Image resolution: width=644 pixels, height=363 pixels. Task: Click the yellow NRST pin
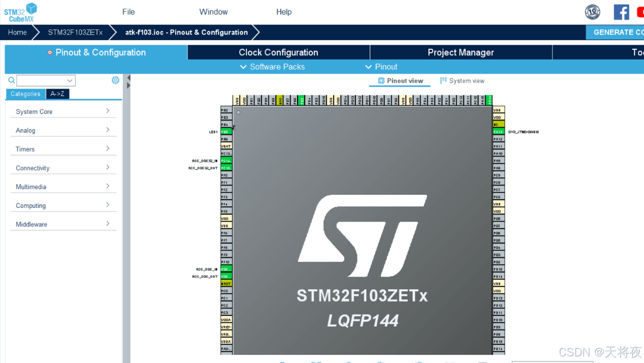click(x=226, y=284)
